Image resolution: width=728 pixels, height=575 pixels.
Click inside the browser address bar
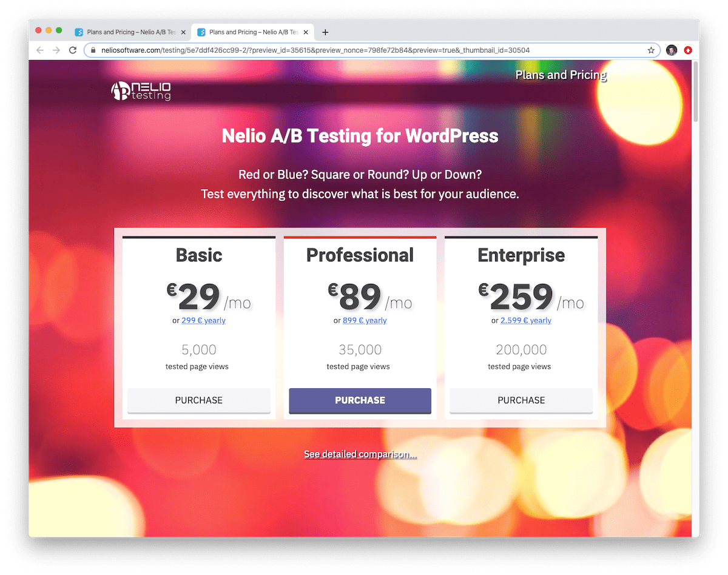point(364,50)
